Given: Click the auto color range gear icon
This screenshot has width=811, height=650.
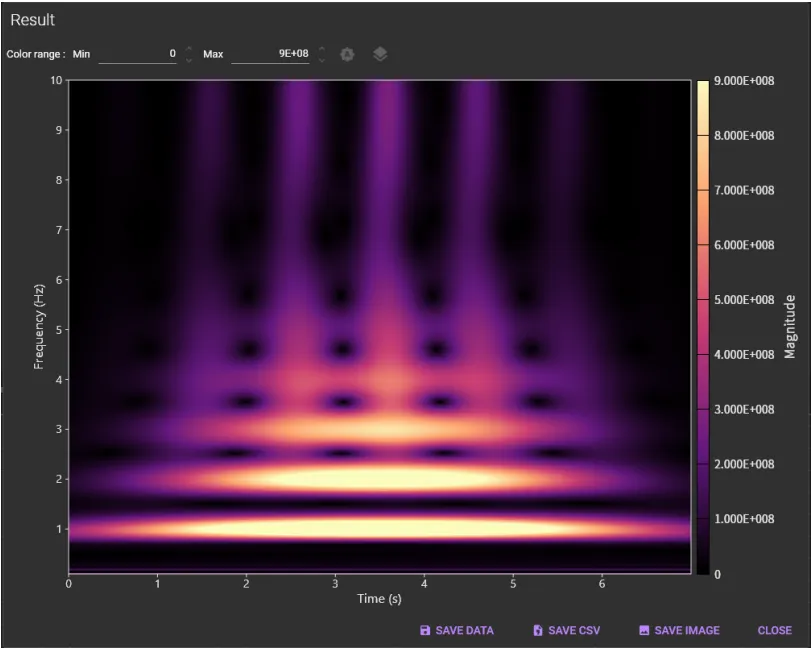Looking at the screenshot, I should click(347, 54).
